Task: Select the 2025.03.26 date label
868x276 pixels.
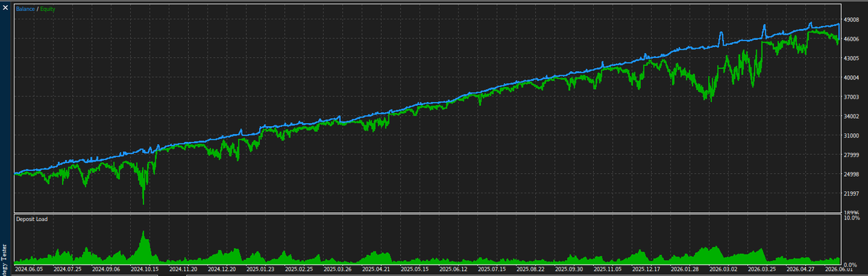Action: (x=338, y=269)
